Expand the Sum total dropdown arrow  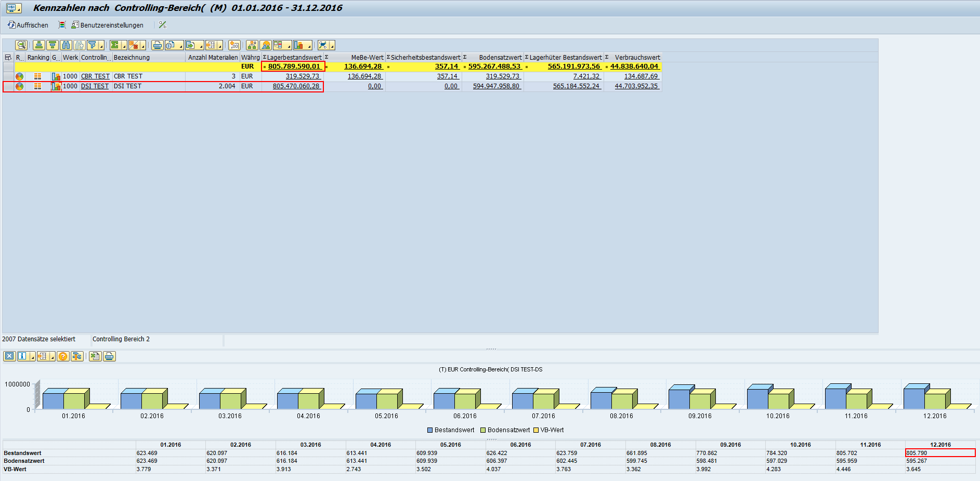click(x=124, y=46)
